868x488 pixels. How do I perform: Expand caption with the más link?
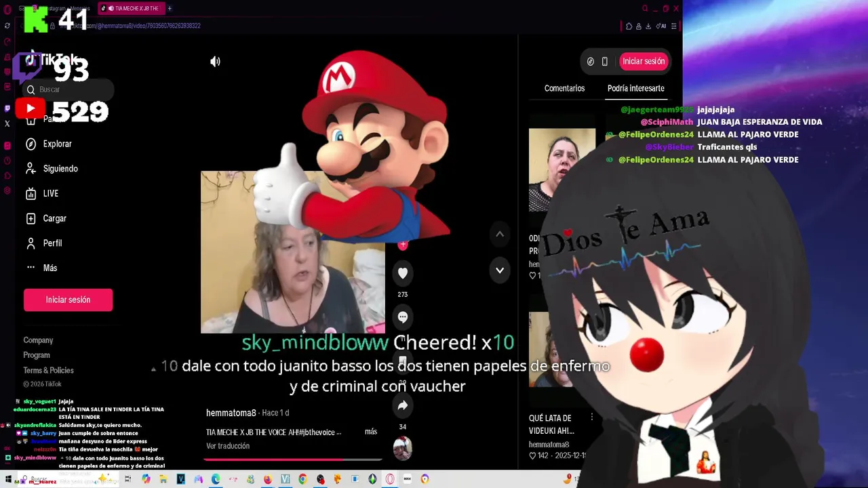coord(371,432)
